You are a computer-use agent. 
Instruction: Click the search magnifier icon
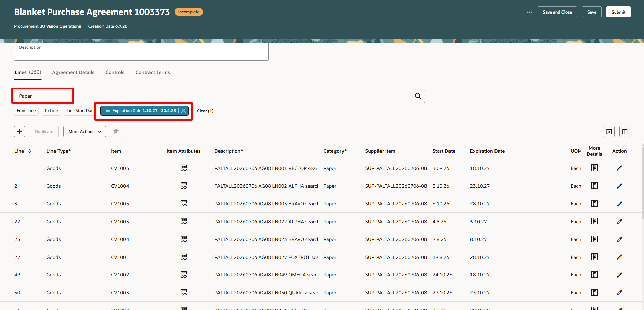coord(418,96)
